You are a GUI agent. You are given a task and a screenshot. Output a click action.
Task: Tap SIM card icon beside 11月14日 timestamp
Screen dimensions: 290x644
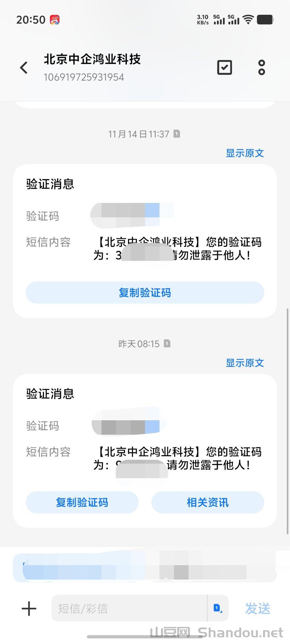177,134
